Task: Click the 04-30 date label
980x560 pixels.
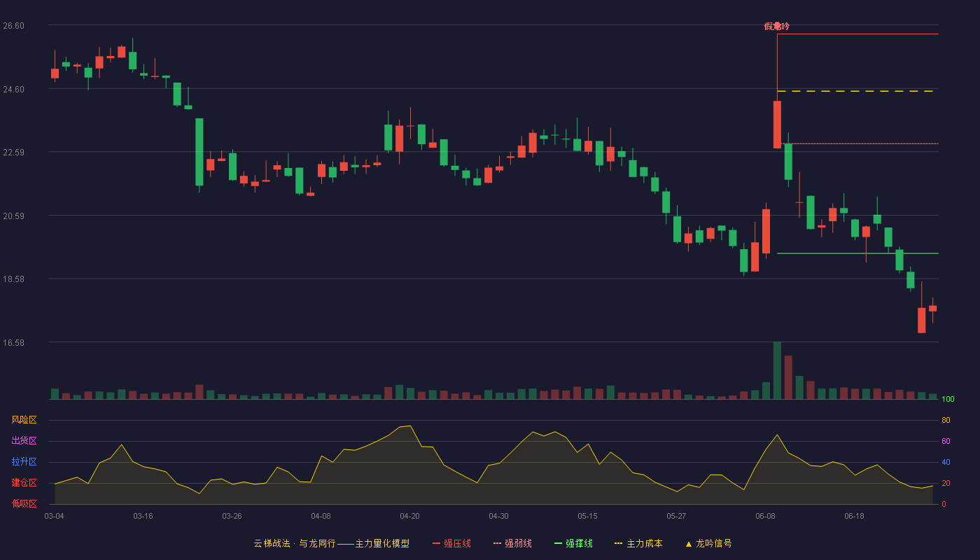Action: point(498,516)
